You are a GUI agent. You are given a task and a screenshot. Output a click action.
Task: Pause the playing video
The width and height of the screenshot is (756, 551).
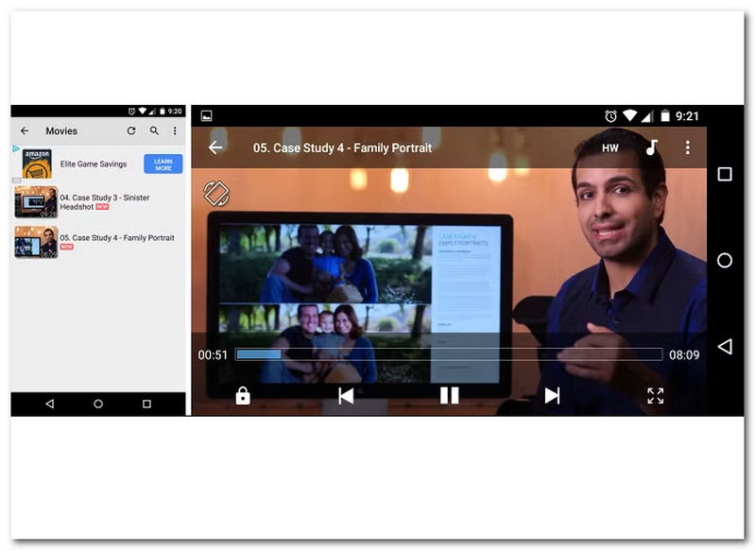click(x=449, y=396)
